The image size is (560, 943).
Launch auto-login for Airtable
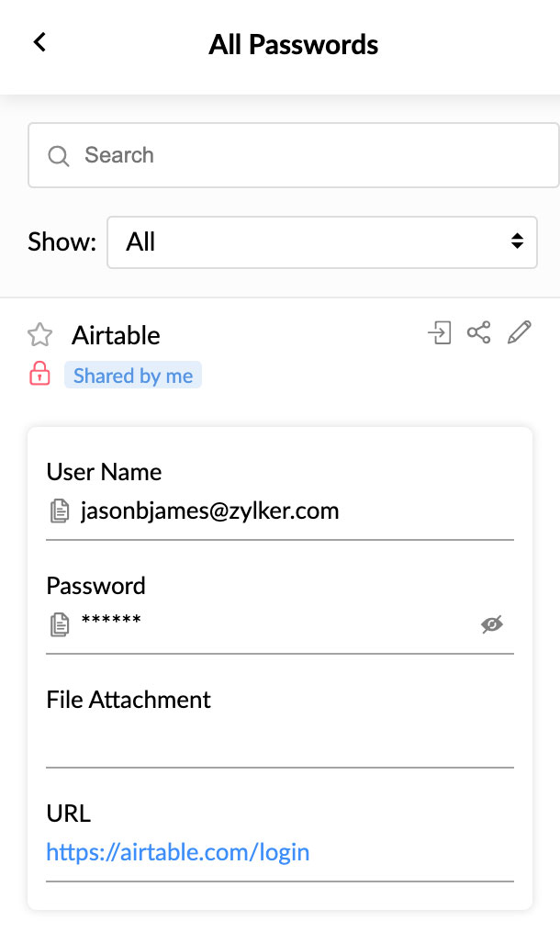coord(441,332)
